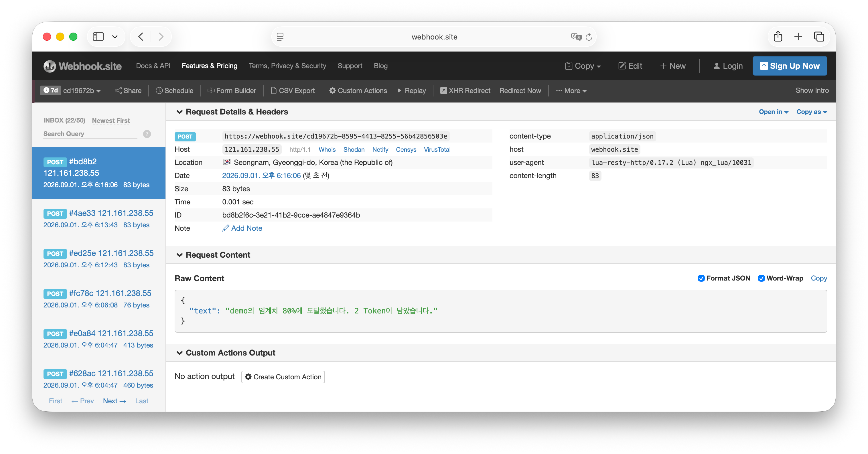The image size is (868, 454).
Task: Go back with the browser back arrow
Action: [141, 36]
